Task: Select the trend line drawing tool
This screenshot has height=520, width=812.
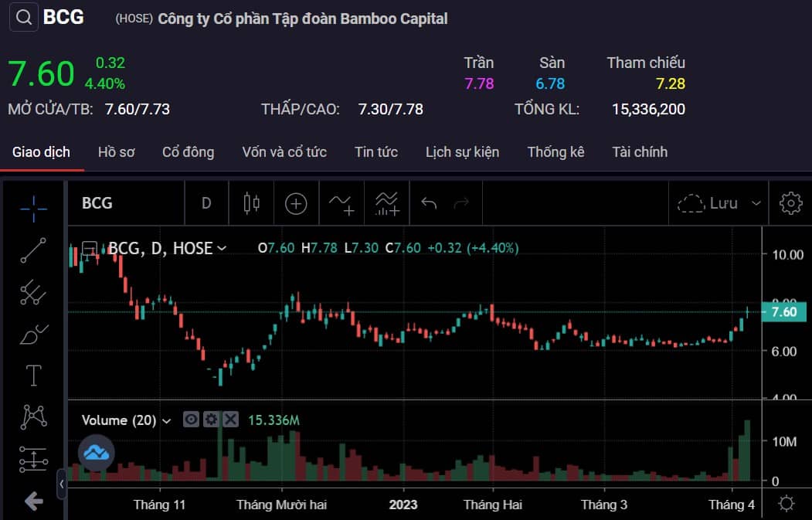Action: (x=34, y=250)
